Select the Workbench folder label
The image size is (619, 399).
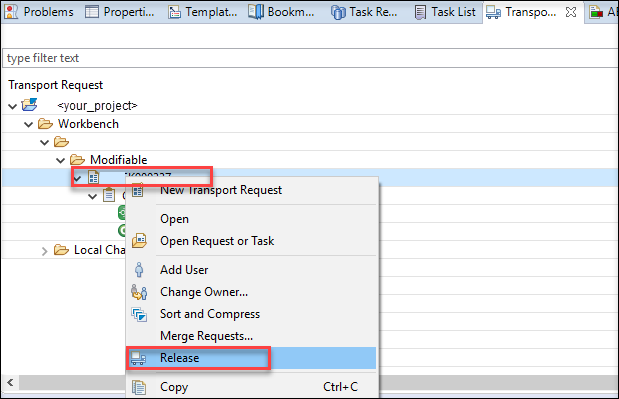click(x=88, y=124)
